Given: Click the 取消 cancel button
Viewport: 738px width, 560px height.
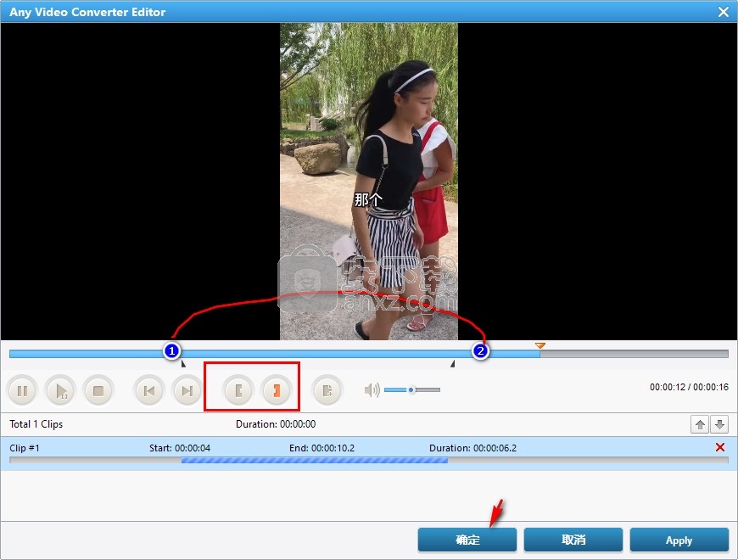Looking at the screenshot, I should pyautogui.click(x=573, y=540).
